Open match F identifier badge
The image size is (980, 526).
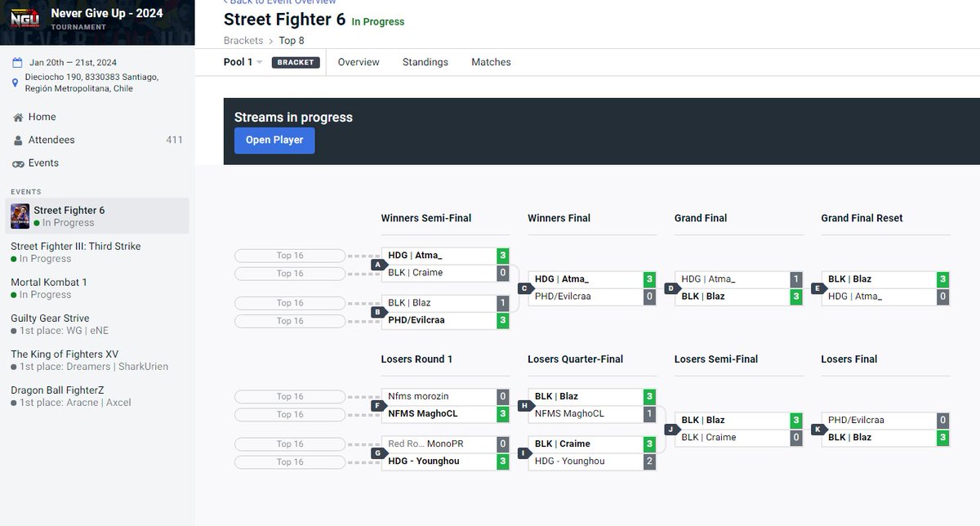(378, 406)
